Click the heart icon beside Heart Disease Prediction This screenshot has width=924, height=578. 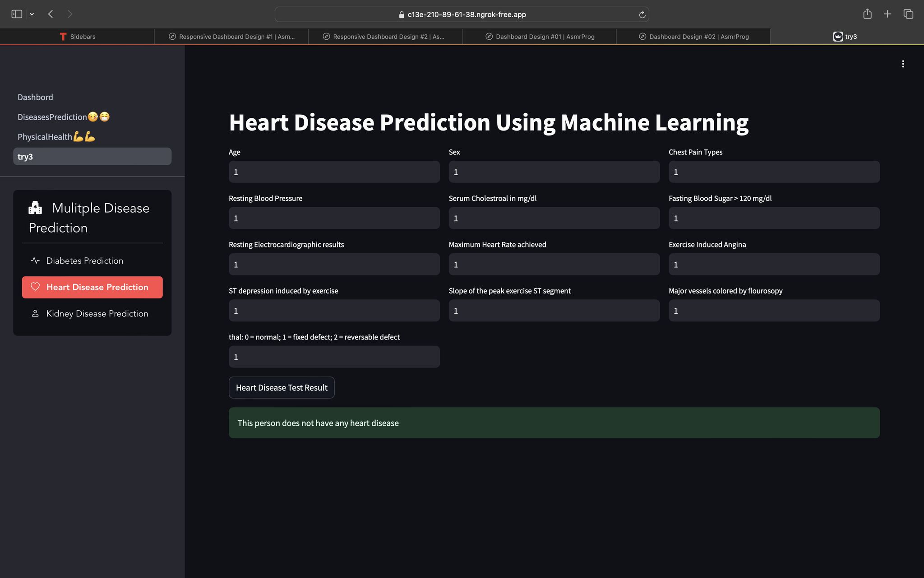pos(35,287)
